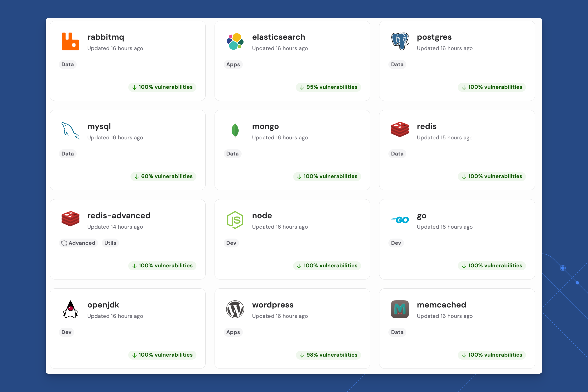This screenshot has width=588, height=392.
Task: Open the mysql image title link
Action: point(99,127)
